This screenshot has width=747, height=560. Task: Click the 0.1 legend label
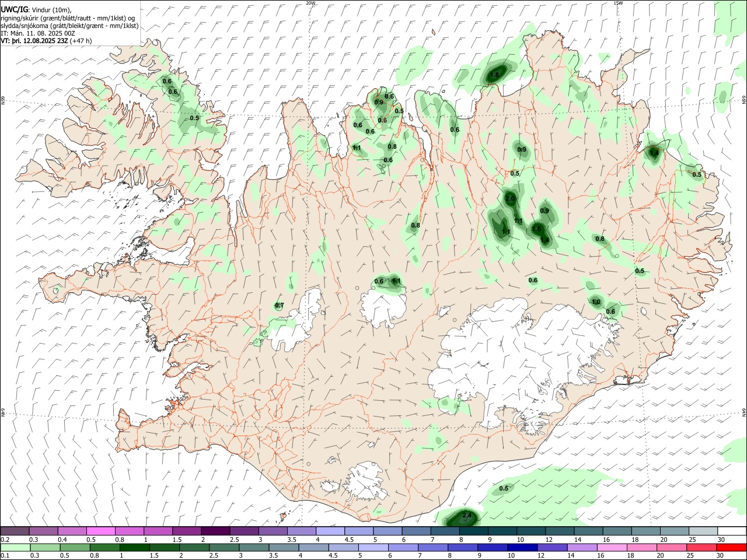[x=5, y=555]
